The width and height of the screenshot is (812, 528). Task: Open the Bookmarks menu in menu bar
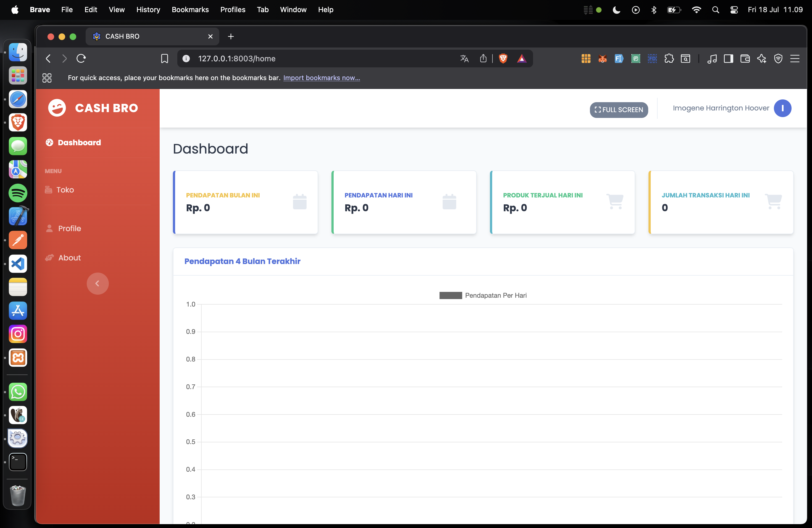click(x=190, y=10)
